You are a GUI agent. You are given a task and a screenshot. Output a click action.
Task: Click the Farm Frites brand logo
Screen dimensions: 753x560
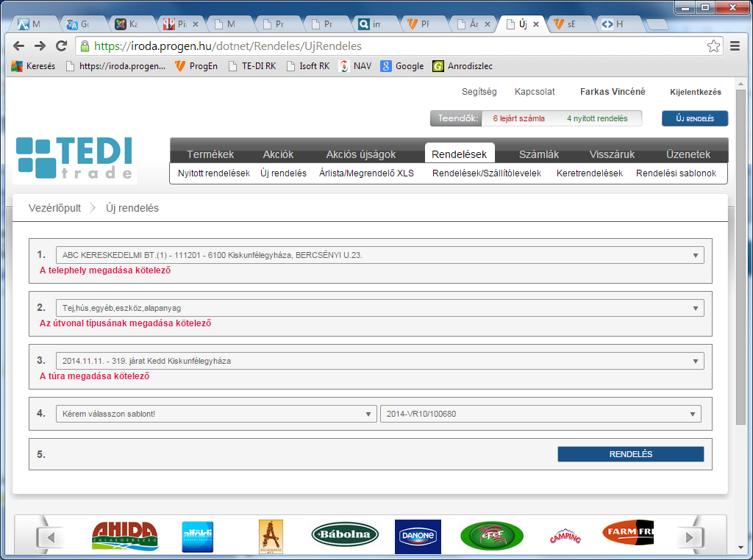click(x=628, y=532)
